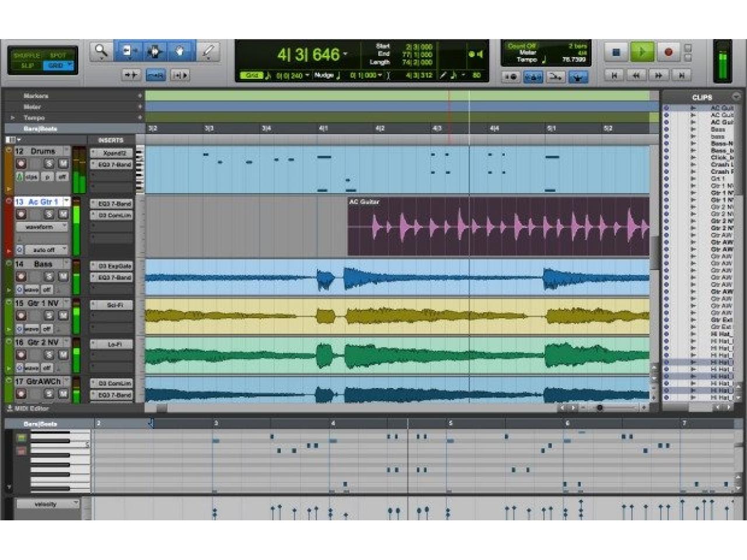Open the Grid value dropdown
Screen dimensions: 747x560
coord(307,75)
